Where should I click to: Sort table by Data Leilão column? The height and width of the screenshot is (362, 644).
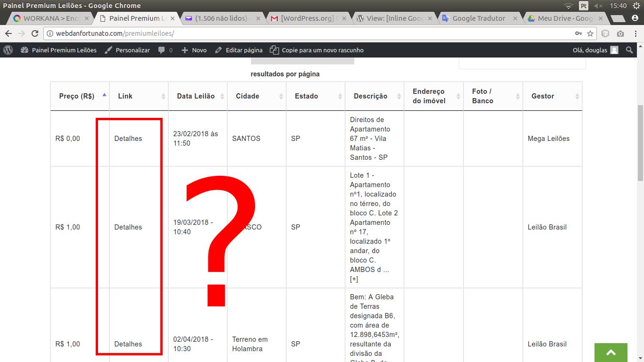198,96
